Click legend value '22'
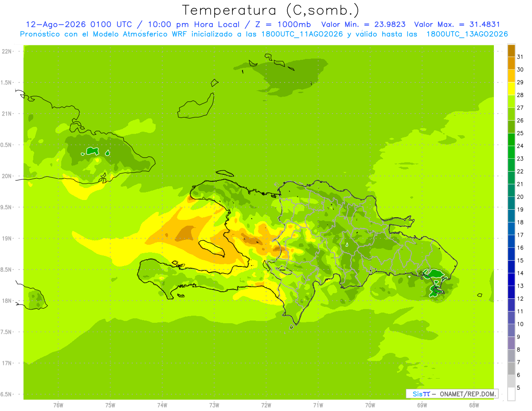The image size is (532, 411). [x=520, y=171]
